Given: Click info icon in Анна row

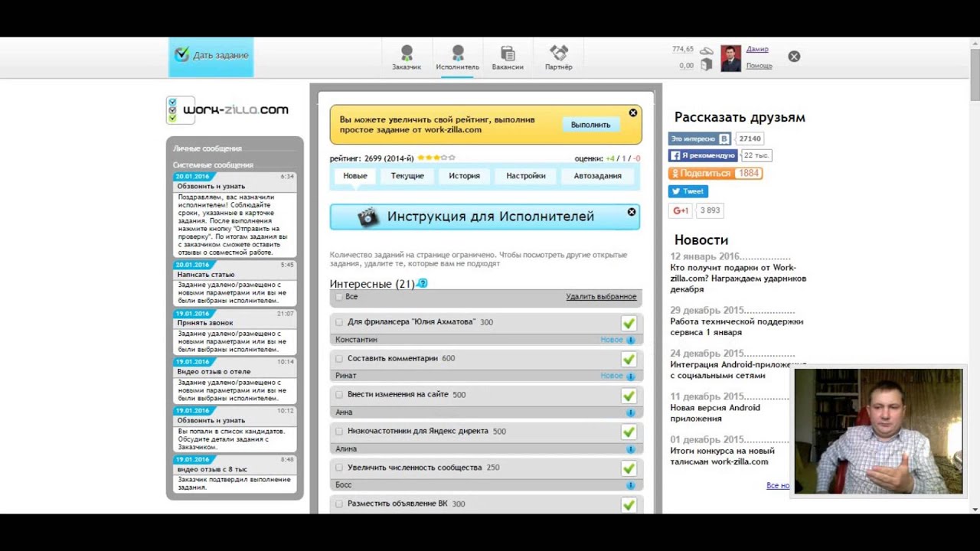Looking at the screenshot, I should click(x=631, y=412).
